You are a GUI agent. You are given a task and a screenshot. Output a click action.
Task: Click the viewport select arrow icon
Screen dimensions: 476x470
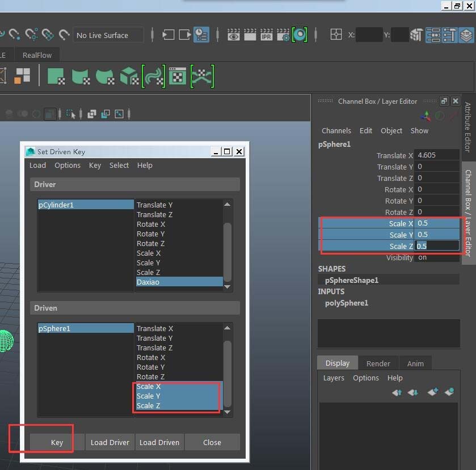(x=70, y=114)
